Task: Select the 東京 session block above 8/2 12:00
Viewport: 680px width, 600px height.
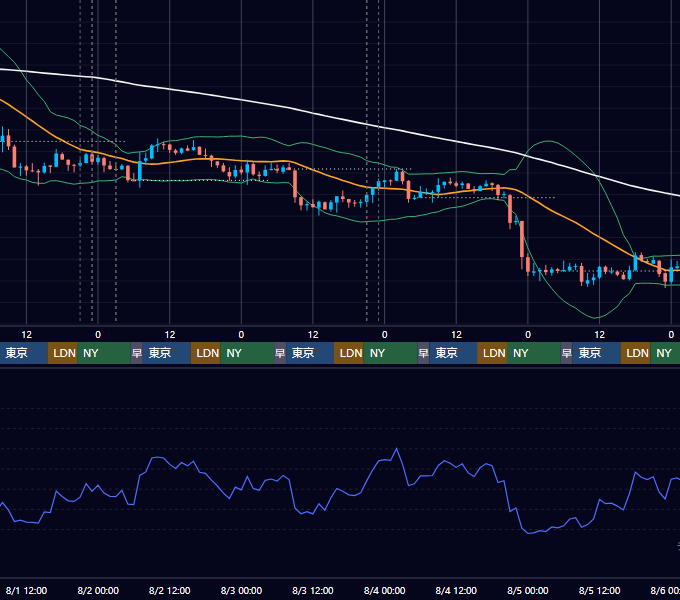Action: tap(167, 353)
